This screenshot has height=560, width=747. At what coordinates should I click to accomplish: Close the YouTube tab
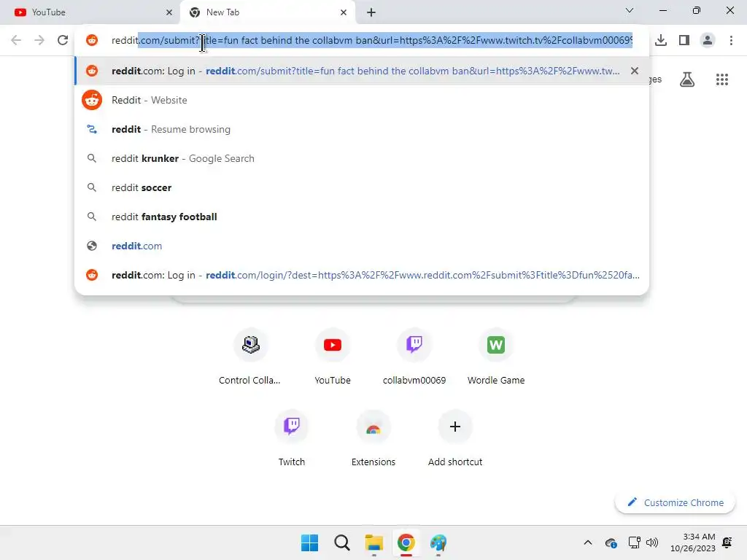coord(169,12)
